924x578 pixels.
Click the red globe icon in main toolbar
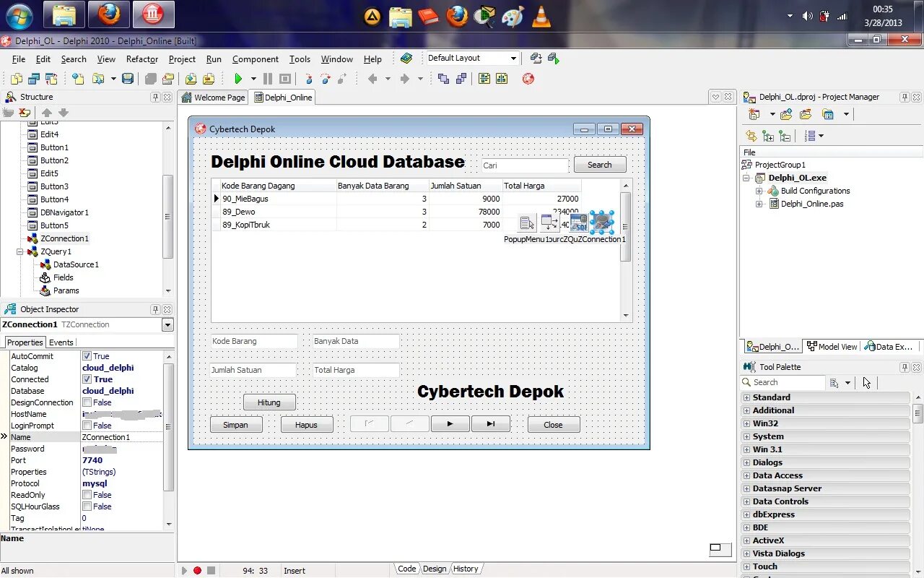pyautogui.click(x=528, y=79)
